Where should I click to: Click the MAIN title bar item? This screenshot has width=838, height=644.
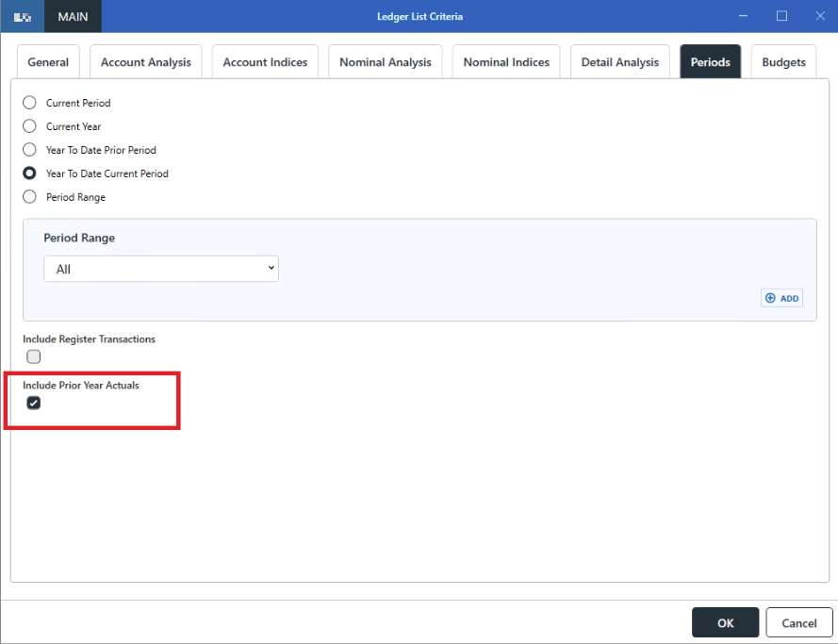click(73, 17)
